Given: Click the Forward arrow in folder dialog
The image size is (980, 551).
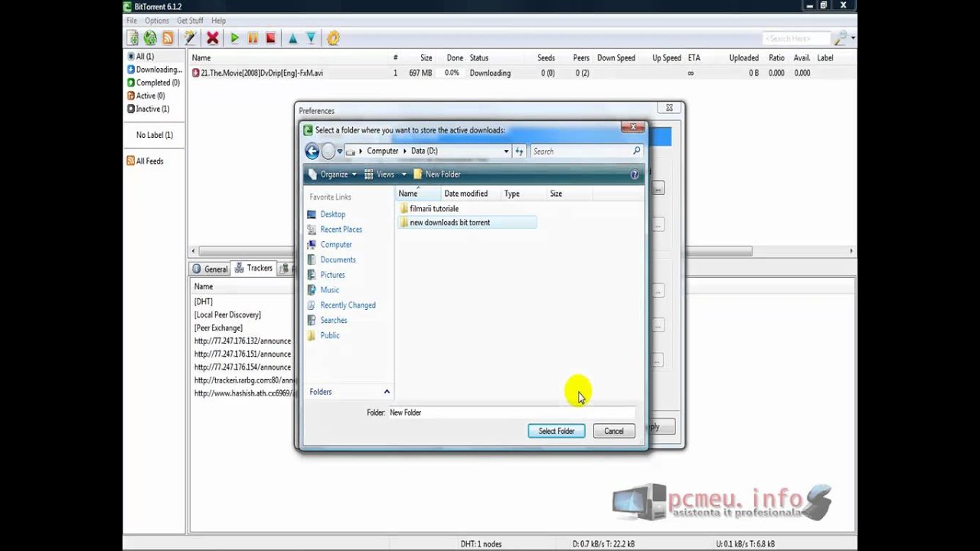Looking at the screenshot, I should tap(328, 152).
